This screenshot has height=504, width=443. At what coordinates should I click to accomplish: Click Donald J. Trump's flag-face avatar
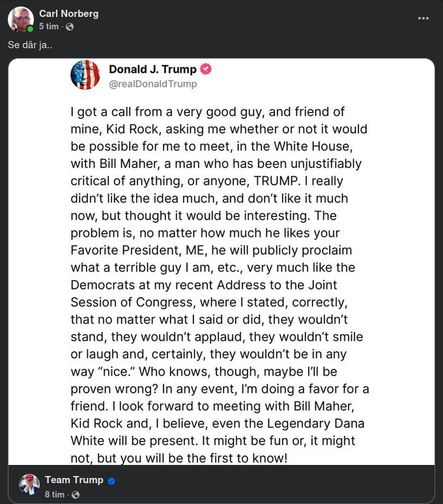pyautogui.click(x=85, y=75)
